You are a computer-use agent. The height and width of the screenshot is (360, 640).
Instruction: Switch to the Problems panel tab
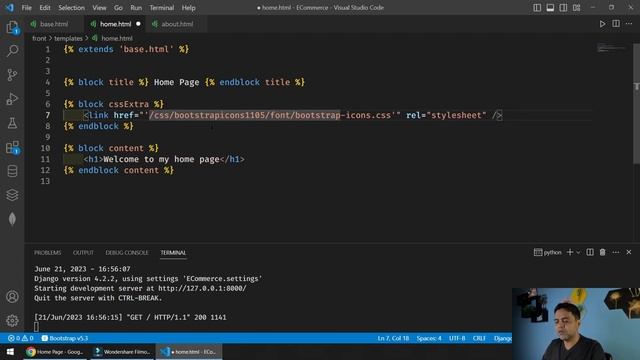[47, 253]
